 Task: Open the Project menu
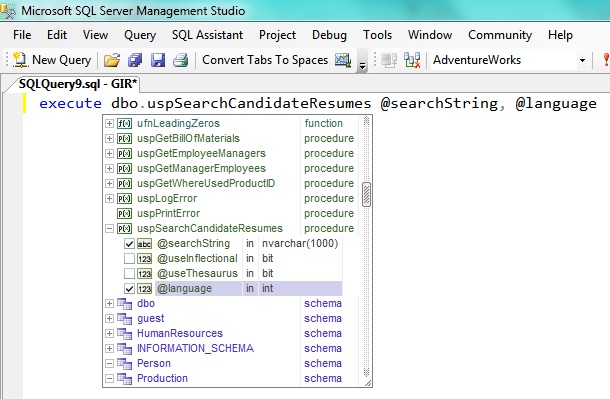(277, 35)
